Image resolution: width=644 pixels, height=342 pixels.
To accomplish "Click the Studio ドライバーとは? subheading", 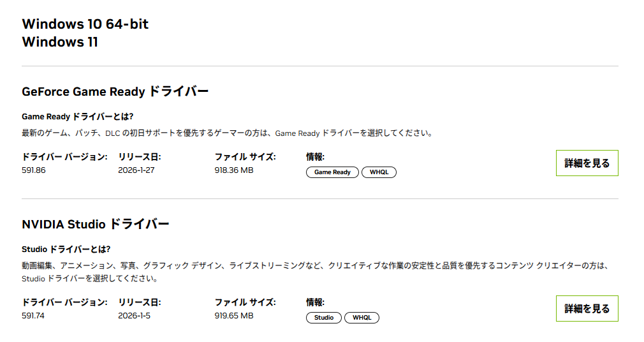I will 66,249.
